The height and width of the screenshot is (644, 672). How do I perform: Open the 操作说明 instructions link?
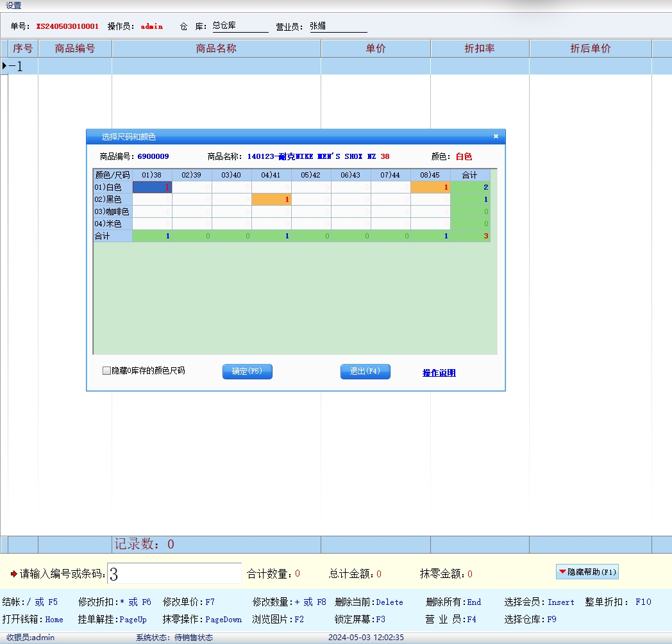(439, 373)
